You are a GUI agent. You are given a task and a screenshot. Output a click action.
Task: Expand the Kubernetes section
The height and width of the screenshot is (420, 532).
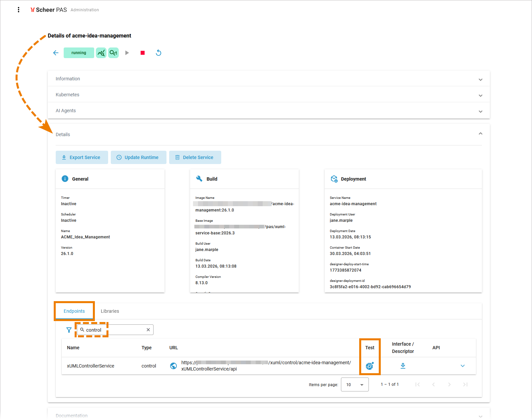pyautogui.click(x=480, y=95)
